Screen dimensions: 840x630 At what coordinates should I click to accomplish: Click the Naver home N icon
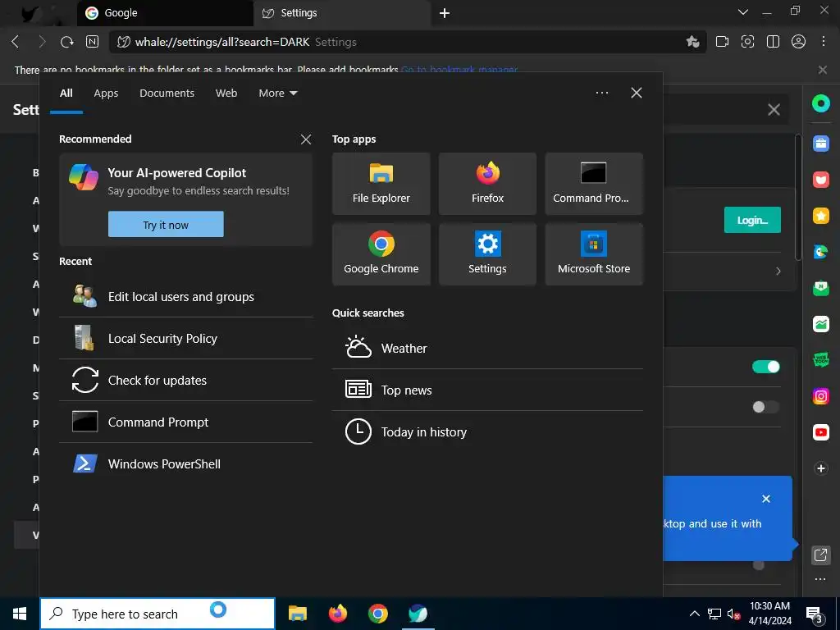[x=92, y=42]
